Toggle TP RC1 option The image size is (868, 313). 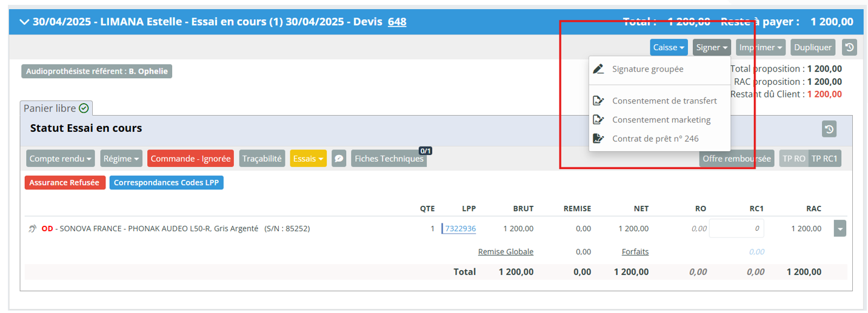coord(824,159)
